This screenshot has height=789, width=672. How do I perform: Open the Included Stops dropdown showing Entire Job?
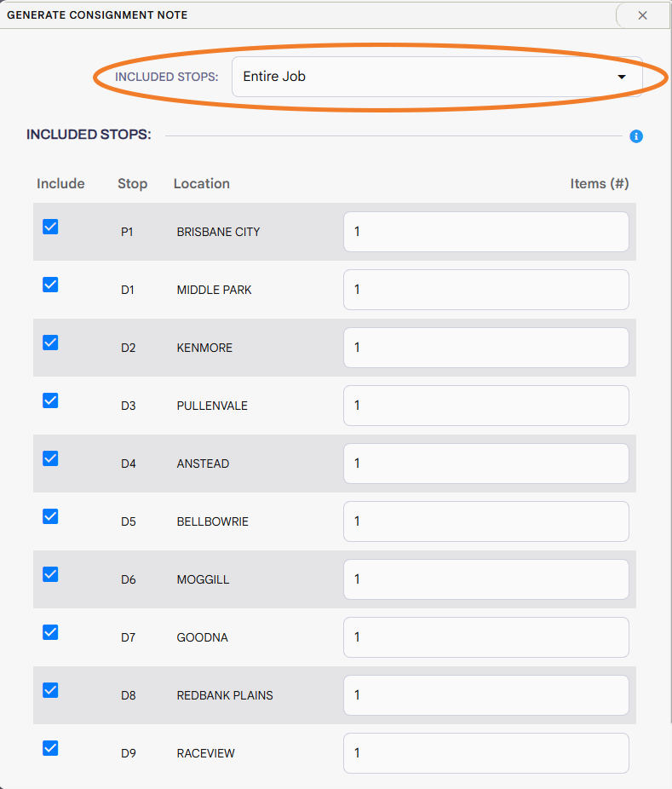coord(437,77)
